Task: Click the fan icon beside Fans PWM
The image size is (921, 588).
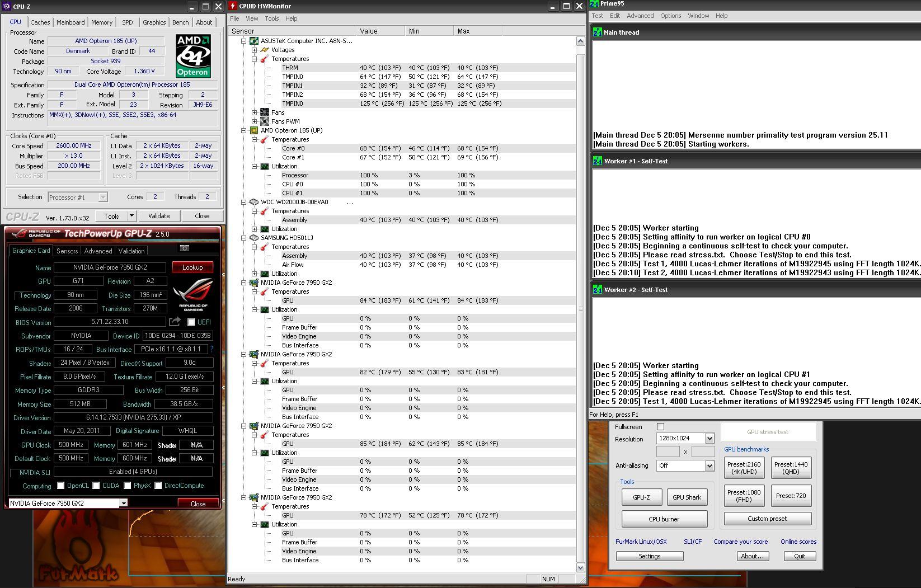Action: [265, 121]
